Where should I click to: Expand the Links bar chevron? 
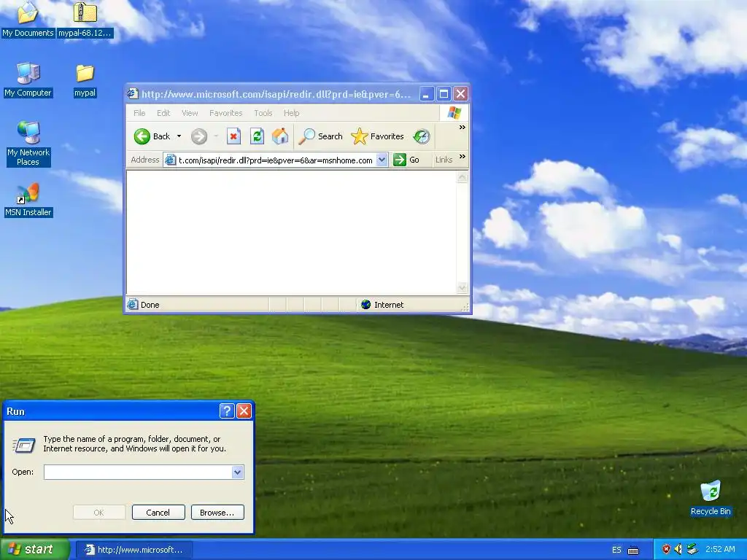click(462, 157)
